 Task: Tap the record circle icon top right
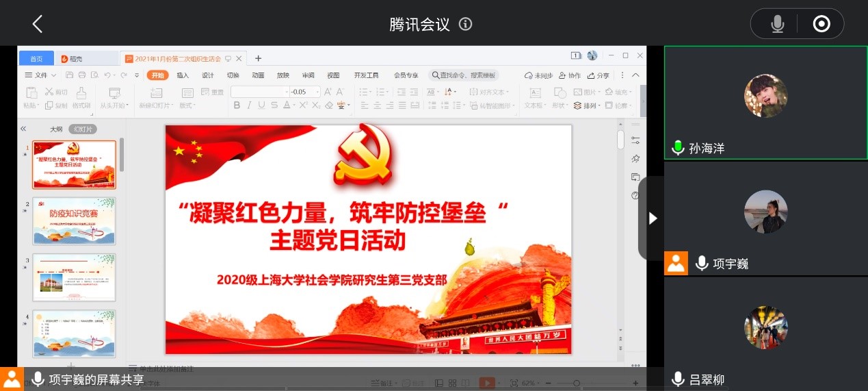821,24
